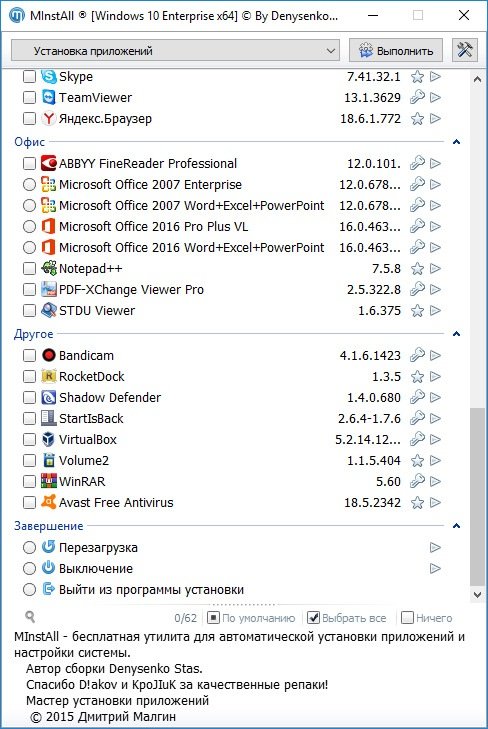Image resolution: width=488 pixels, height=729 pixels.
Task: Collapse the Завершение section
Action: (456, 526)
